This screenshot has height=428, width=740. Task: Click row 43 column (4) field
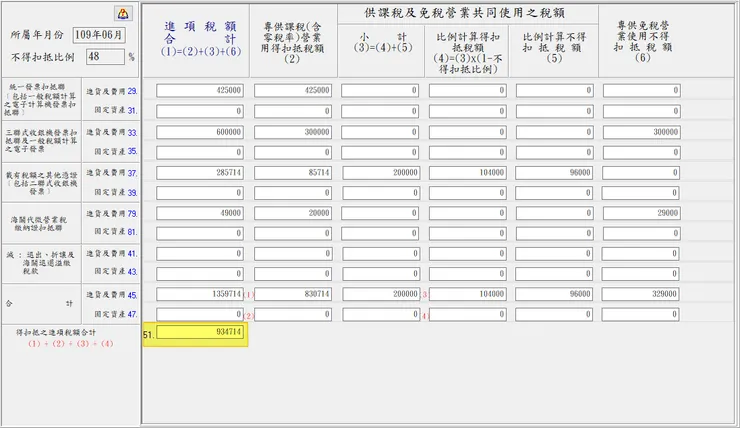[x=467, y=274]
